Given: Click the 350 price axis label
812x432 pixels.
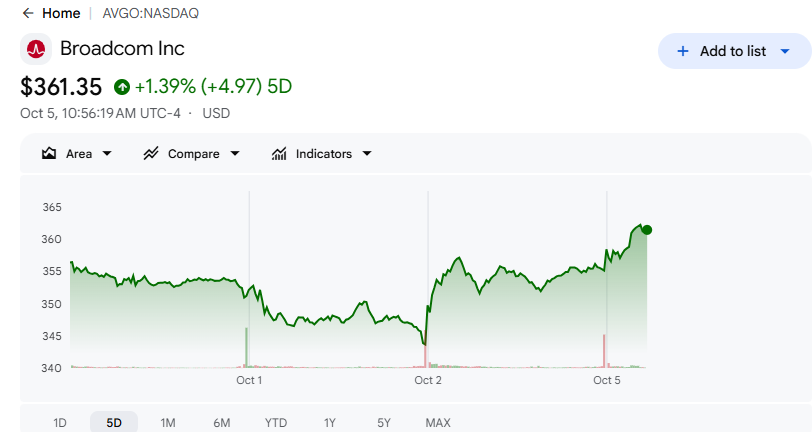Looking at the screenshot, I should [52, 304].
